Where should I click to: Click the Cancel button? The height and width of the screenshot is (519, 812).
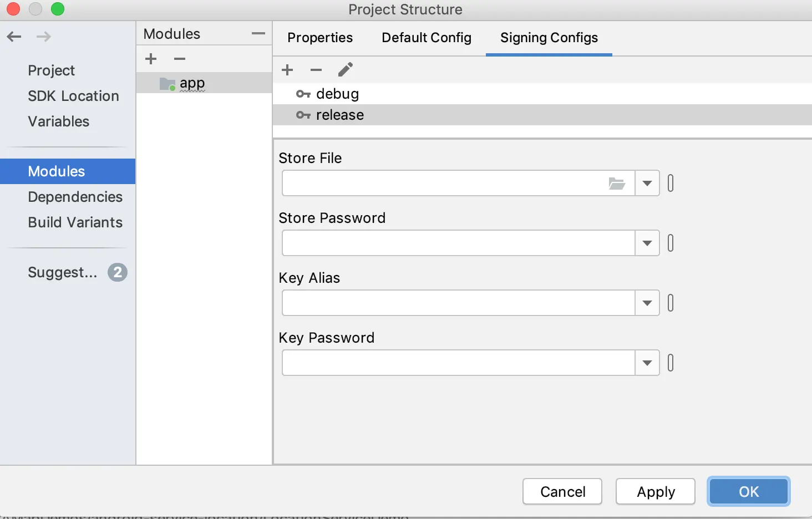(x=562, y=492)
